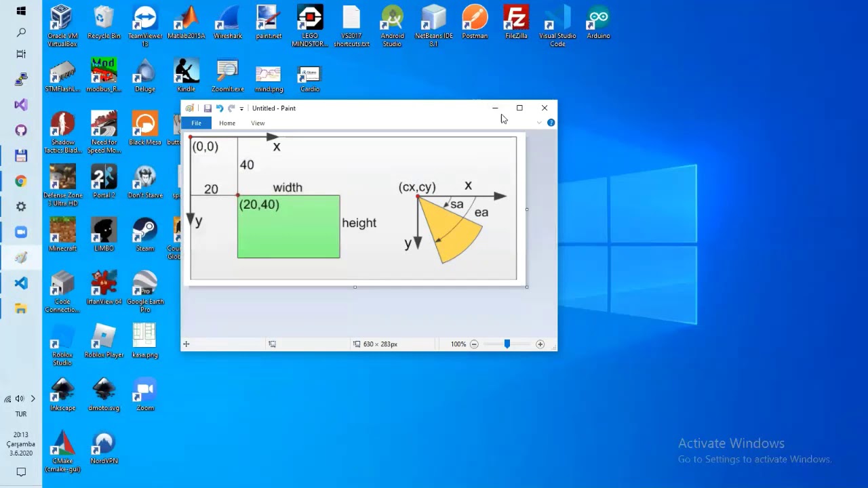868x488 pixels.
Task: Undo the last action in Paint
Action: click(219, 108)
